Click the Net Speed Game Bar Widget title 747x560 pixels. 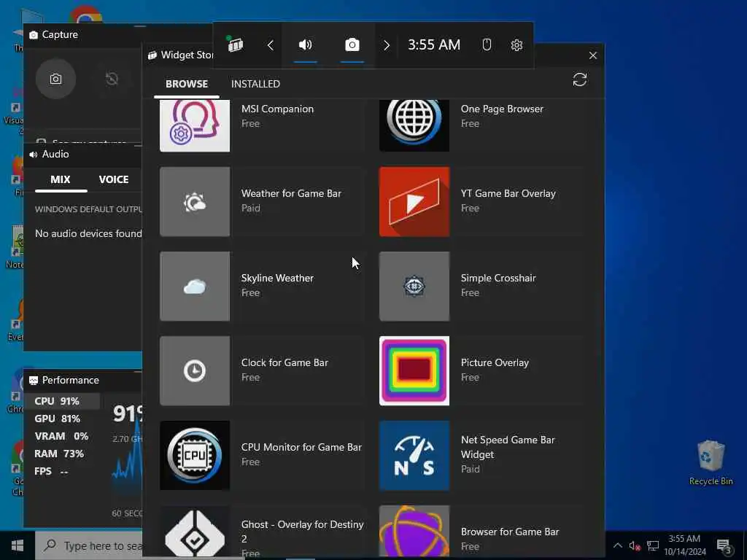click(x=508, y=447)
